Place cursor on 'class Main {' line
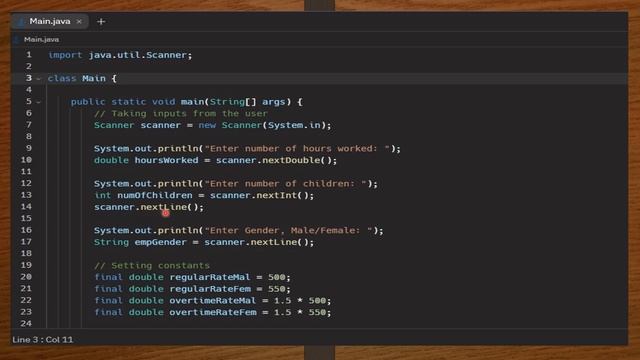This screenshot has width=640, height=360. (82, 78)
